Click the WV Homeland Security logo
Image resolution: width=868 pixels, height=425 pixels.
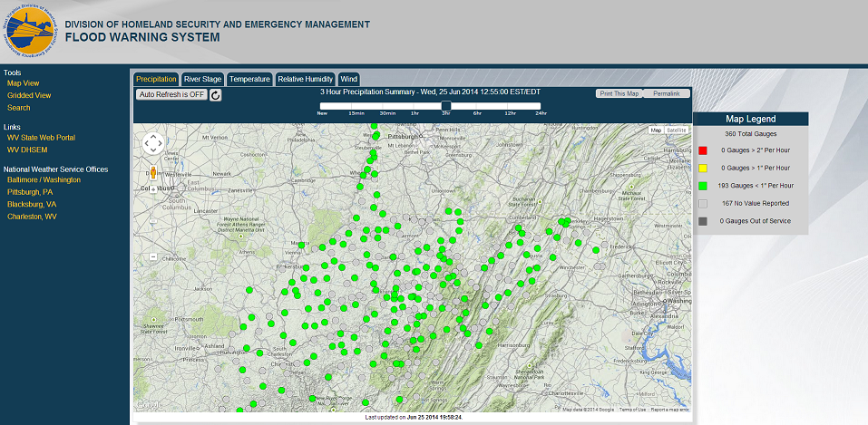pyautogui.click(x=29, y=30)
